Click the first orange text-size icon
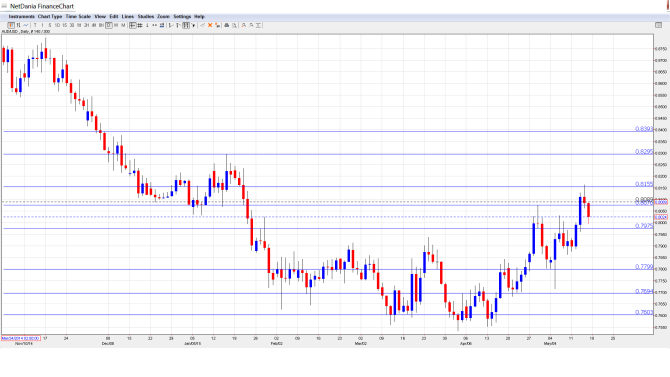The image size is (670, 377). [x=244, y=26]
